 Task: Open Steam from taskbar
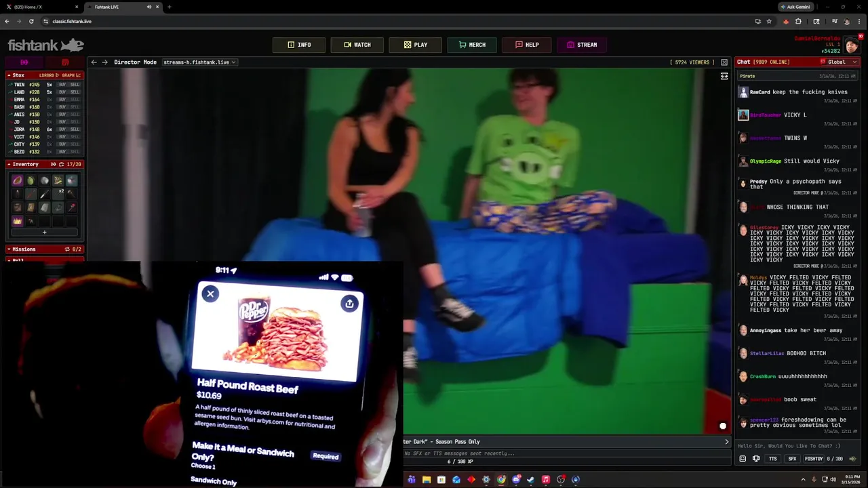[x=531, y=480]
